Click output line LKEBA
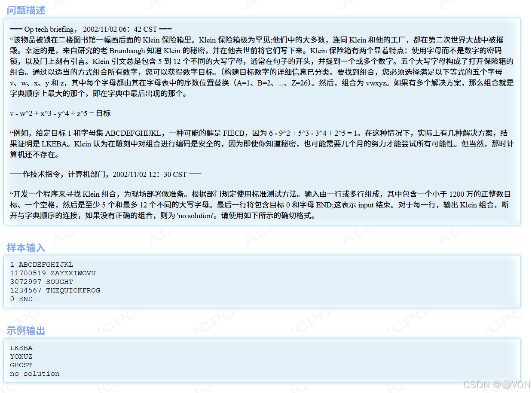Screen dimensions: 532x393 tap(21, 348)
